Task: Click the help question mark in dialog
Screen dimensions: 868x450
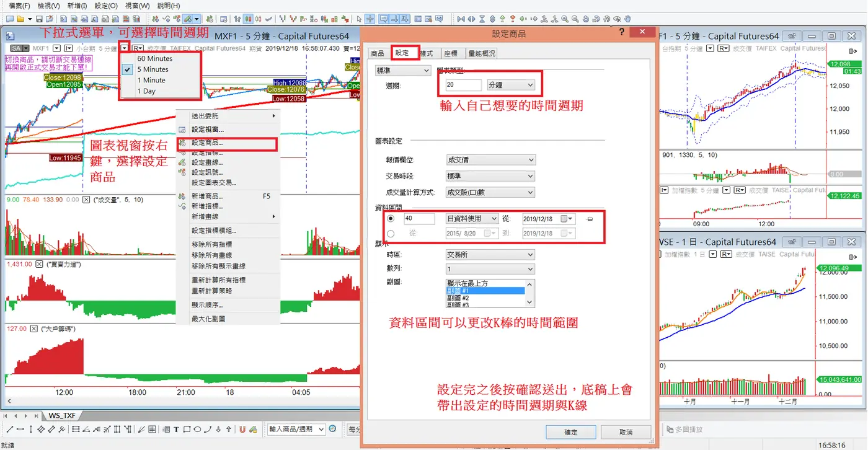Action: coord(622,32)
